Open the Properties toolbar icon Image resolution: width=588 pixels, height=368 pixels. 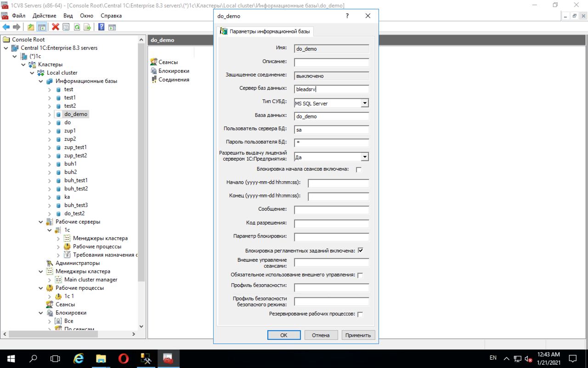coord(66,27)
